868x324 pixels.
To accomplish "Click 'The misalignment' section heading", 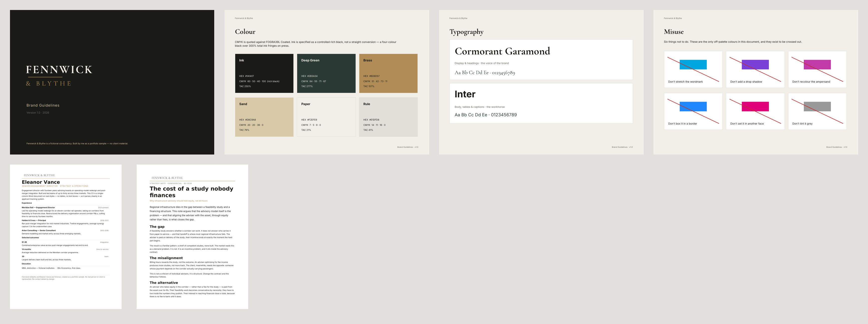I will (x=166, y=258).
